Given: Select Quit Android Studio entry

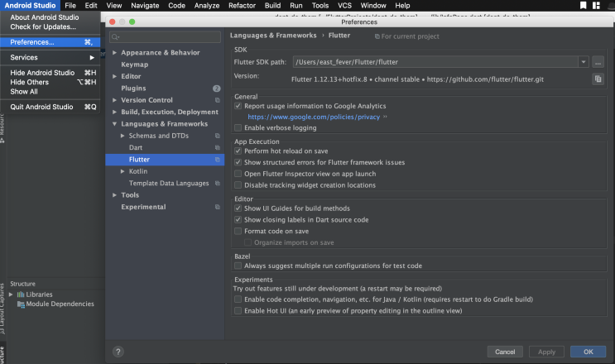Looking at the screenshot, I should pos(50,107).
